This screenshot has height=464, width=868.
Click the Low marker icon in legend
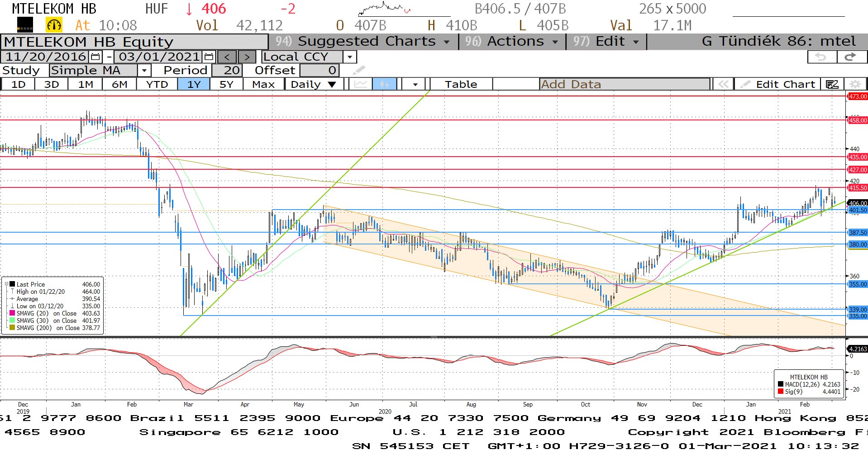point(12,306)
